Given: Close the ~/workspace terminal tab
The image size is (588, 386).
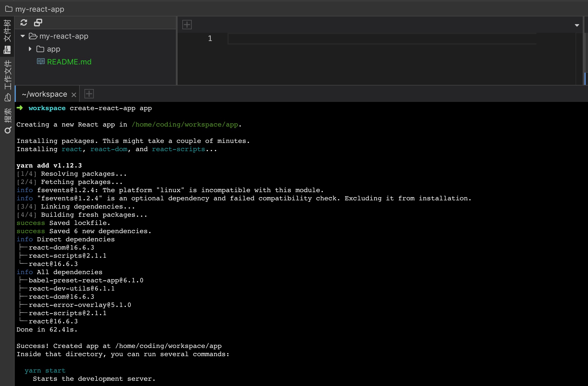Looking at the screenshot, I should [x=74, y=95].
